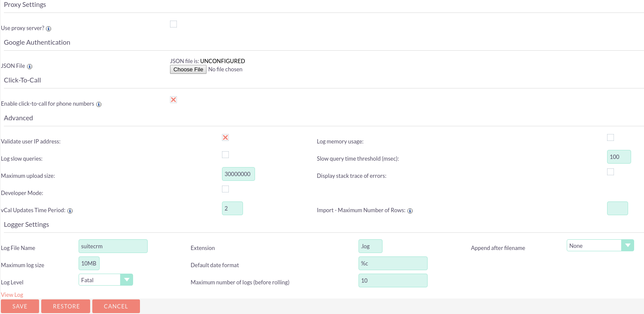This screenshot has height=314, width=644.
Task: Click the Maximum upload size field
Action: [x=238, y=174]
